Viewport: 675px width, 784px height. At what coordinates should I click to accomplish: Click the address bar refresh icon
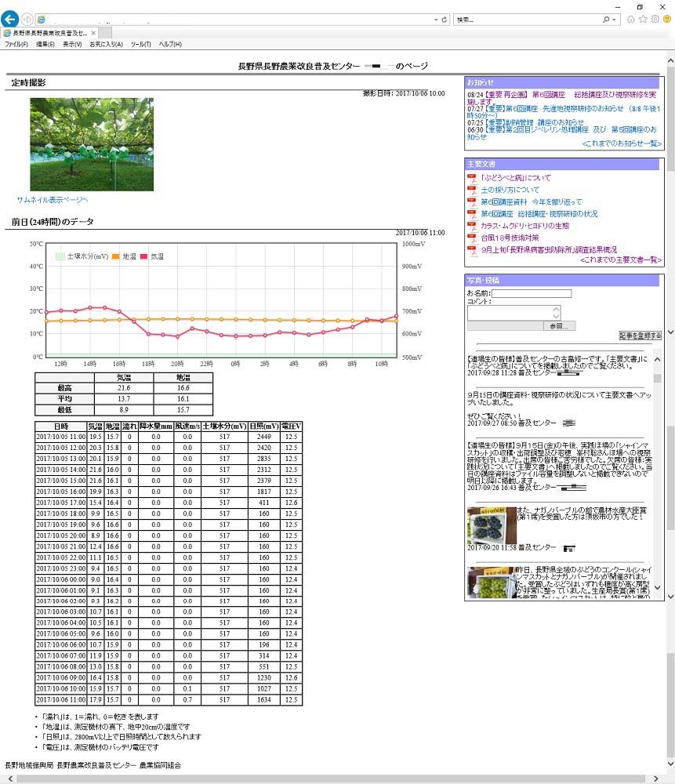tap(444, 20)
